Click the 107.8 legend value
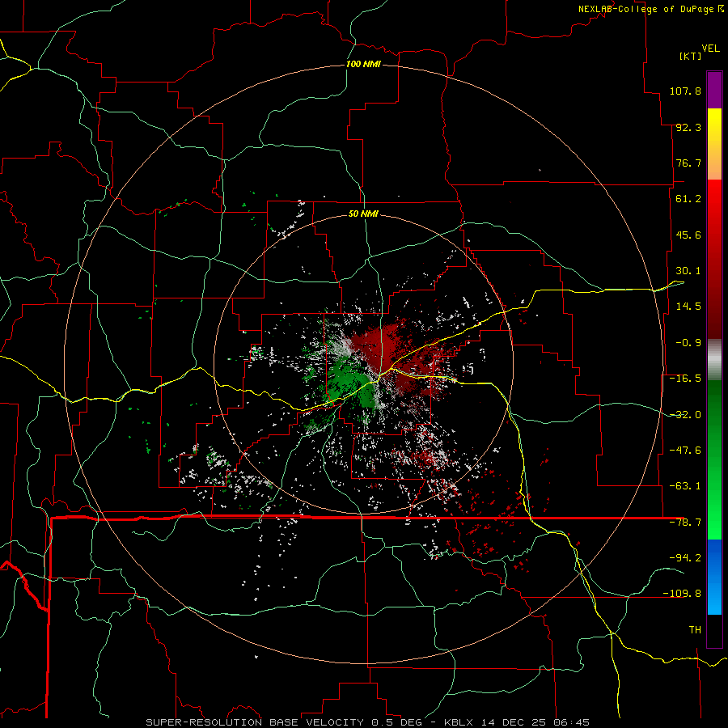This screenshot has width=728, height=728. [x=685, y=91]
